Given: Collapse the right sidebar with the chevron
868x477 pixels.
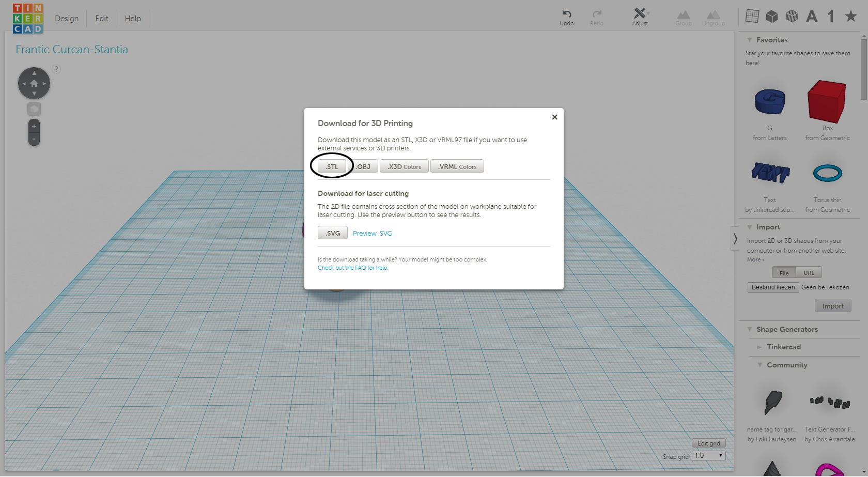Looking at the screenshot, I should (x=735, y=239).
